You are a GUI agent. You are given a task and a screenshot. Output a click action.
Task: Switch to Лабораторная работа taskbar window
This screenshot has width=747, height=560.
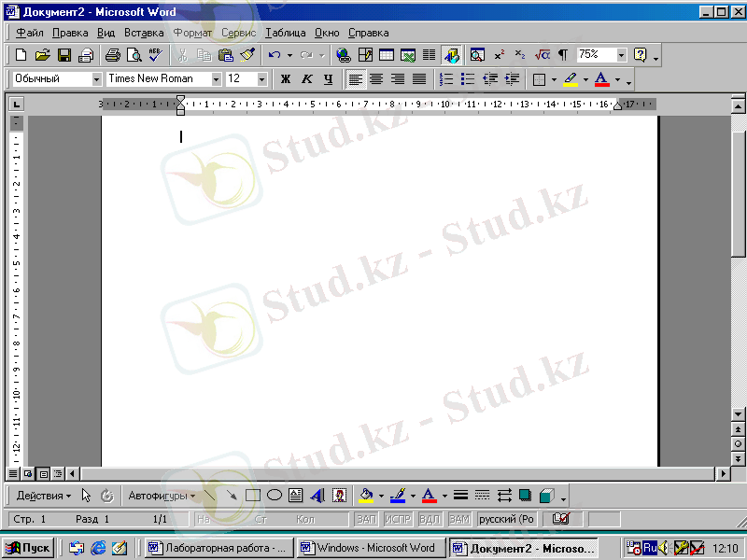[218, 548]
